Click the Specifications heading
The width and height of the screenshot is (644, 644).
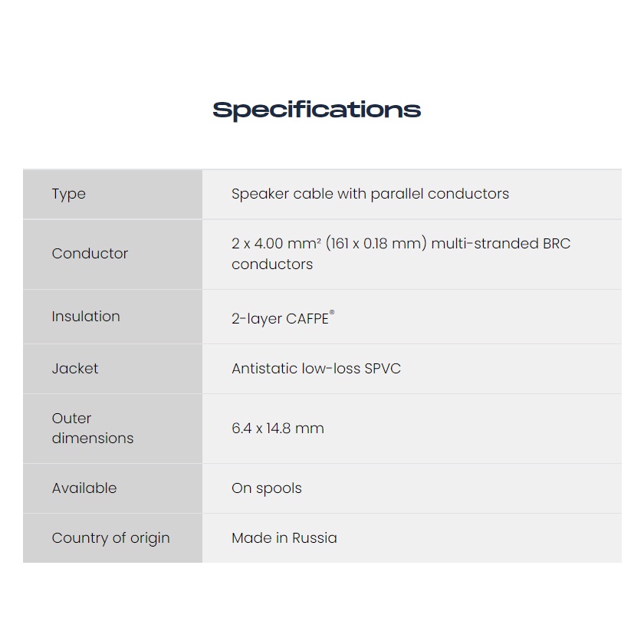317,110
